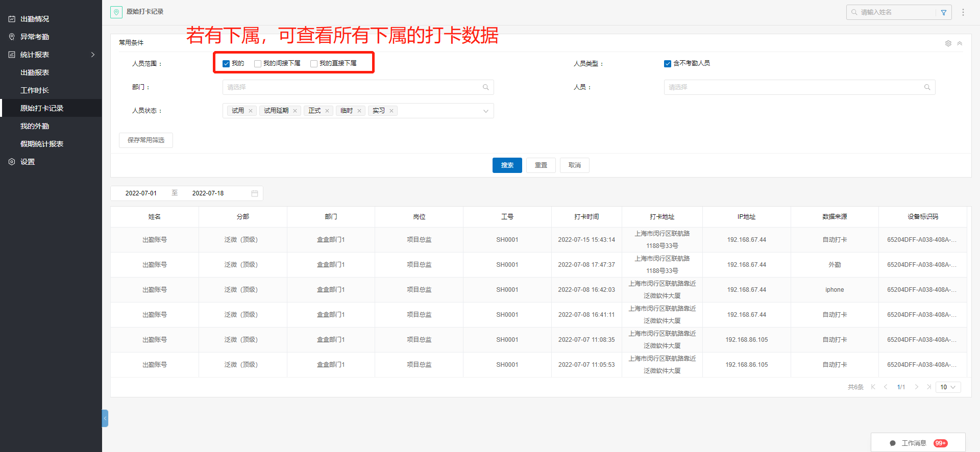
Task: Click the 异常考勤 location pin icon
Action: coord(12,37)
